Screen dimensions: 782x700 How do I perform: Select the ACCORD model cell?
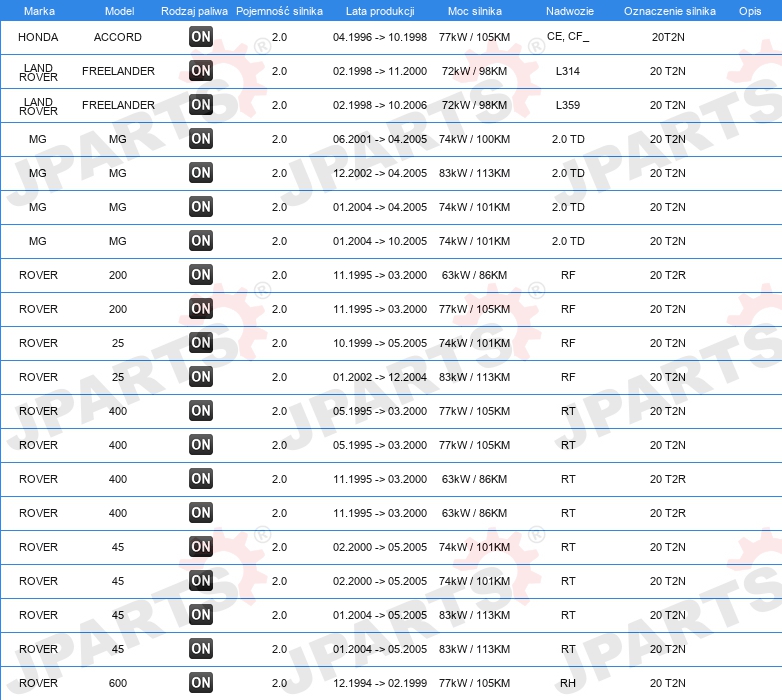[x=118, y=37]
